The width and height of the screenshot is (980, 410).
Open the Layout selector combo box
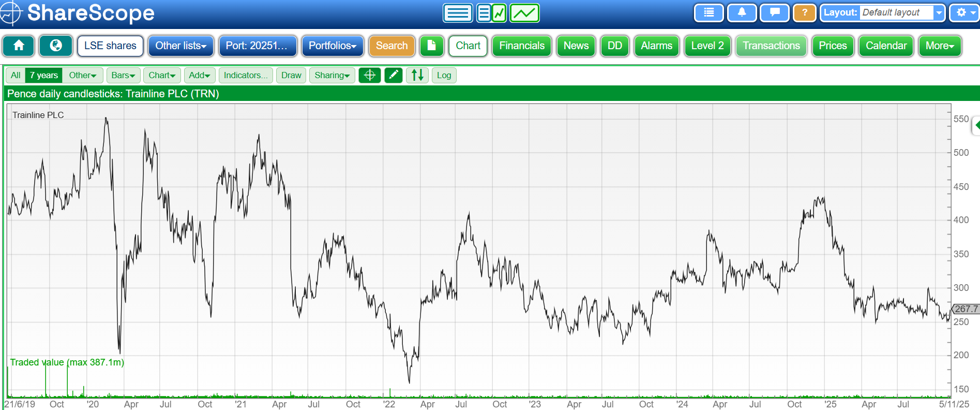[883, 13]
